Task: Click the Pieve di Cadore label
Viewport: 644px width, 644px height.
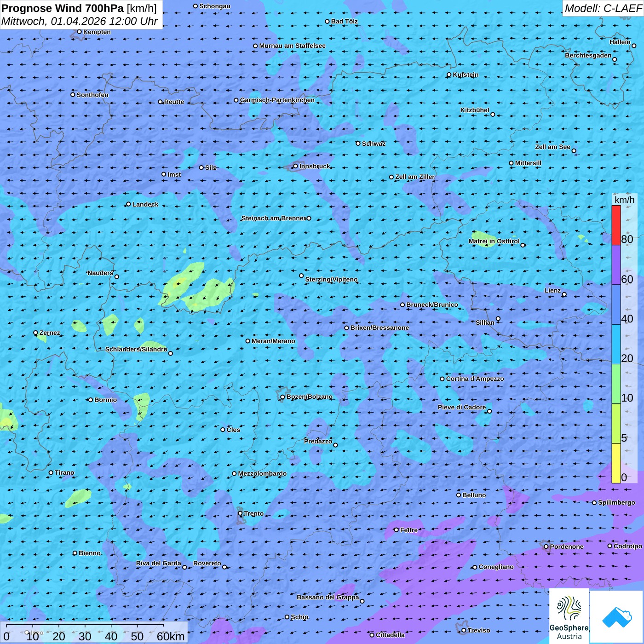Action: tap(462, 407)
